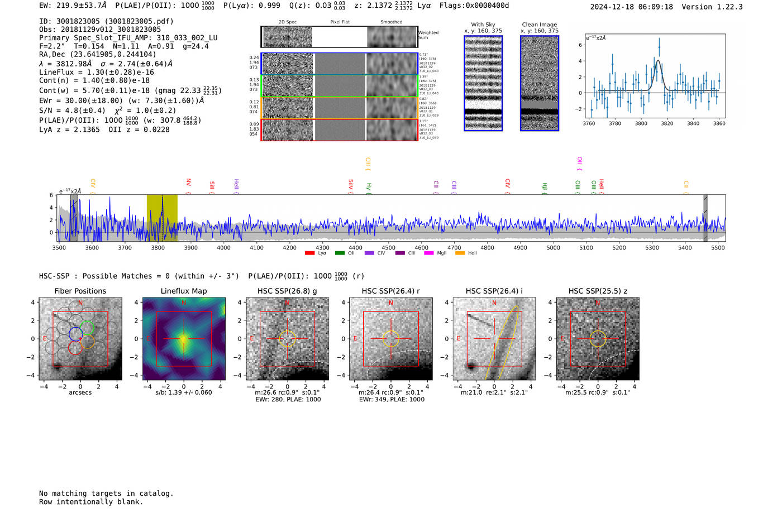The height and width of the screenshot is (532, 782).
Task: Click the Q(z): 0.03 header value
Action: pyautogui.click(x=317, y=6)
